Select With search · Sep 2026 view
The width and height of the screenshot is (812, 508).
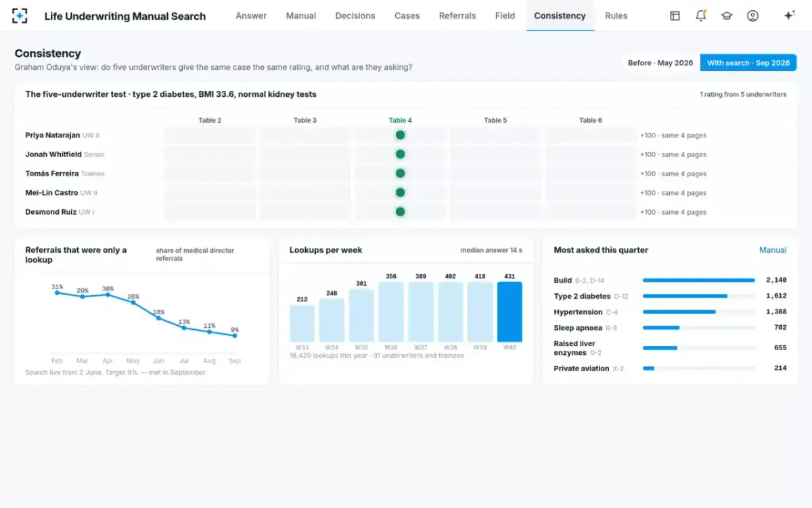[748, 63]
